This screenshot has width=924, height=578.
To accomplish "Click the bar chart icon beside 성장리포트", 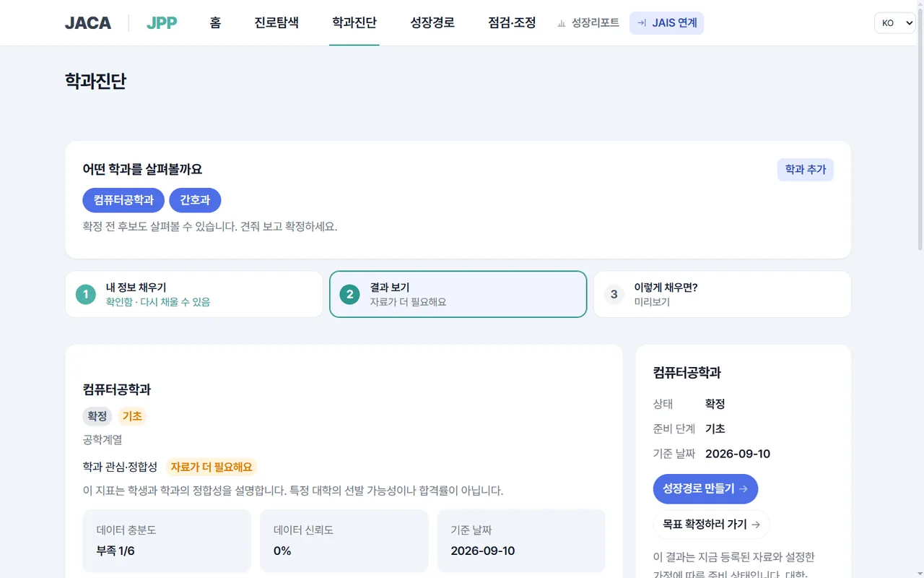I will [562, 23].
